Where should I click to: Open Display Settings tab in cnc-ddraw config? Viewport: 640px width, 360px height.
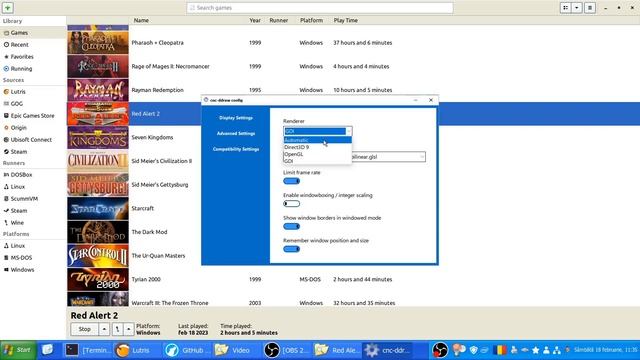tap(236, 118)
